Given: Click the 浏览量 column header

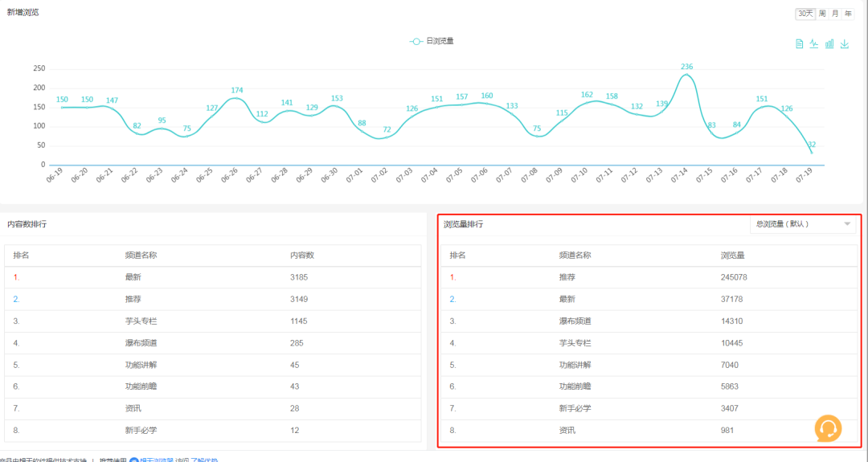Looking at the screenshot, I should click(732, 256).
